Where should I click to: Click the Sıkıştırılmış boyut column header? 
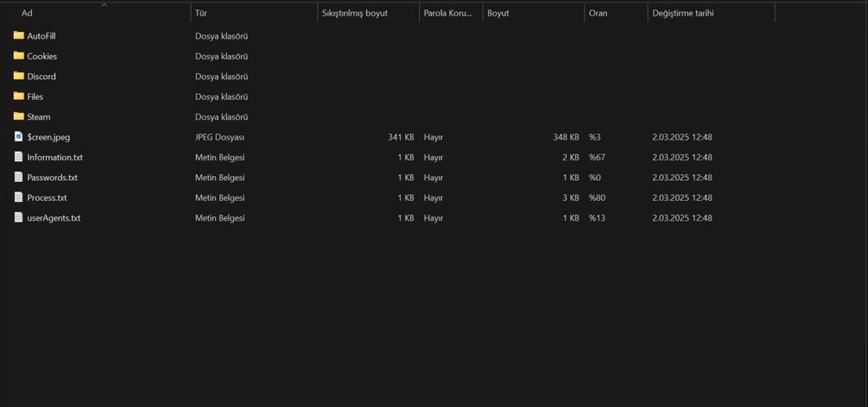click(x=354, y=13)
